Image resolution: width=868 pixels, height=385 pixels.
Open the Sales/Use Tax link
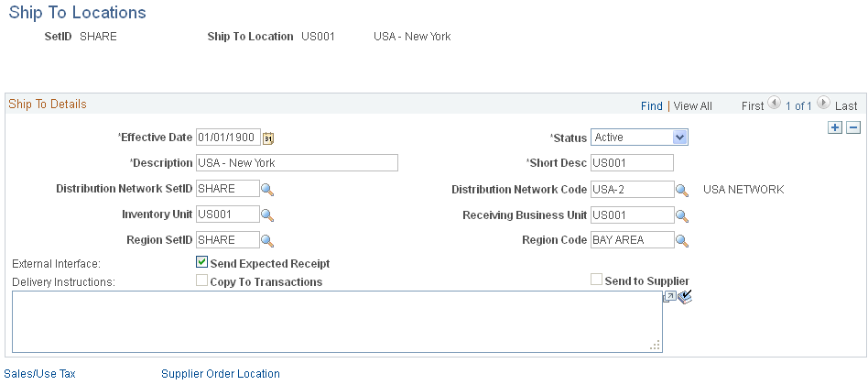[x=40, y=373]
